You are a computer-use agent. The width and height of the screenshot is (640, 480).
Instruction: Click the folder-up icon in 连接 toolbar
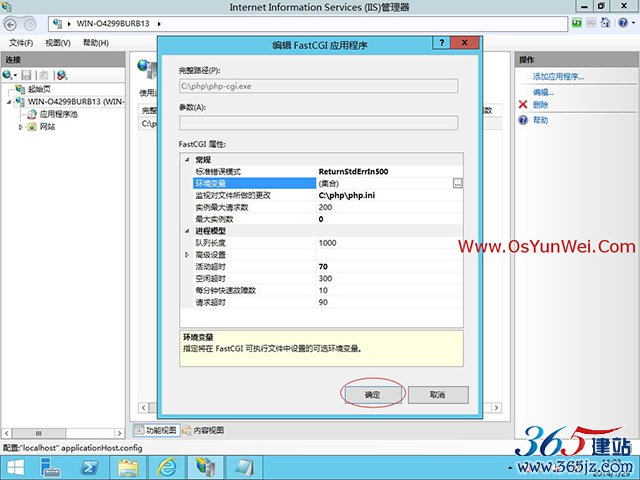44,75
